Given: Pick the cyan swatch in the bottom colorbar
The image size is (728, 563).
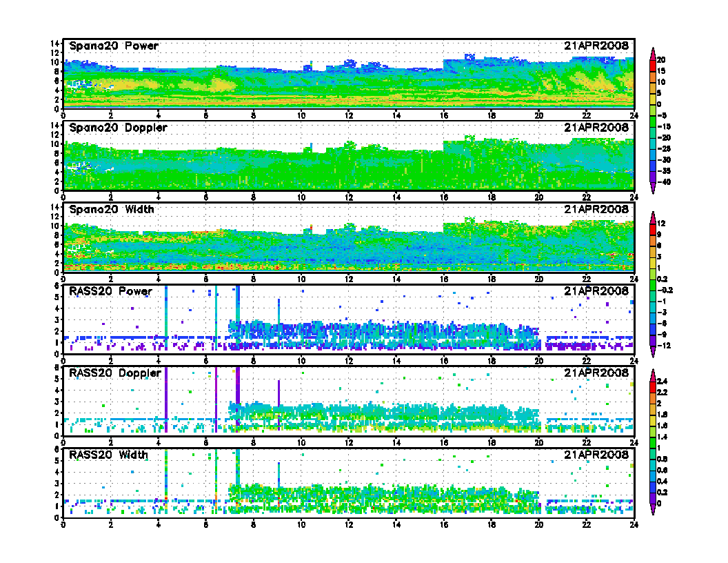Looking at the screenshot, I should (x=652, y=465).
